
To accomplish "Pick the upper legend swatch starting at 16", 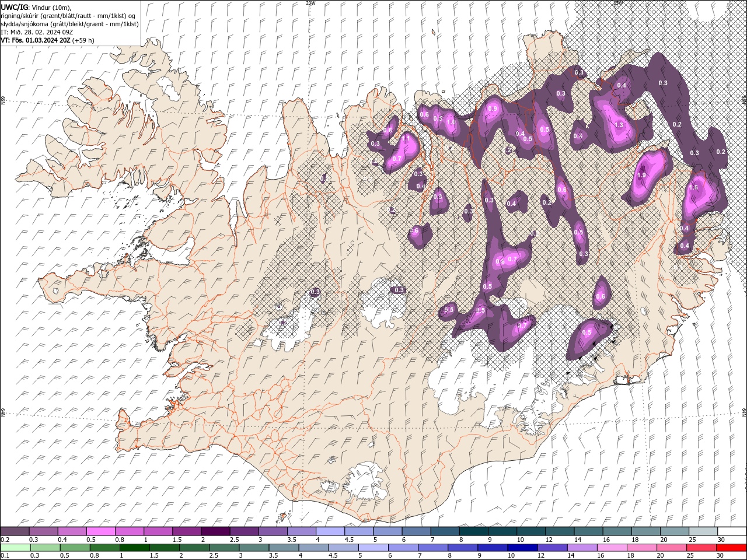I will (617, 531).
